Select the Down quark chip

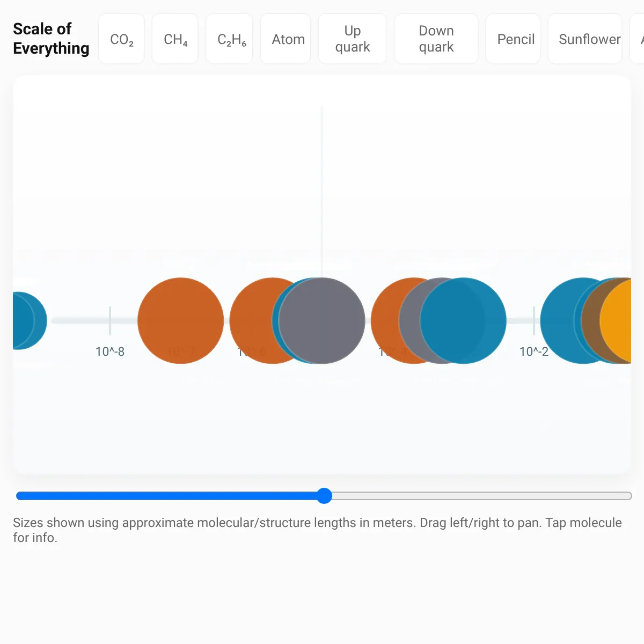(x=436, y=39)
